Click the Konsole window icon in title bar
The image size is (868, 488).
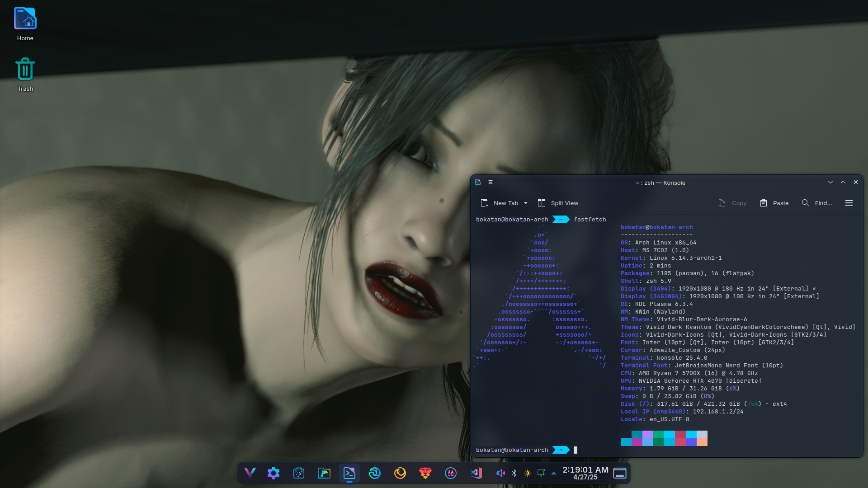tap(478, 182)
